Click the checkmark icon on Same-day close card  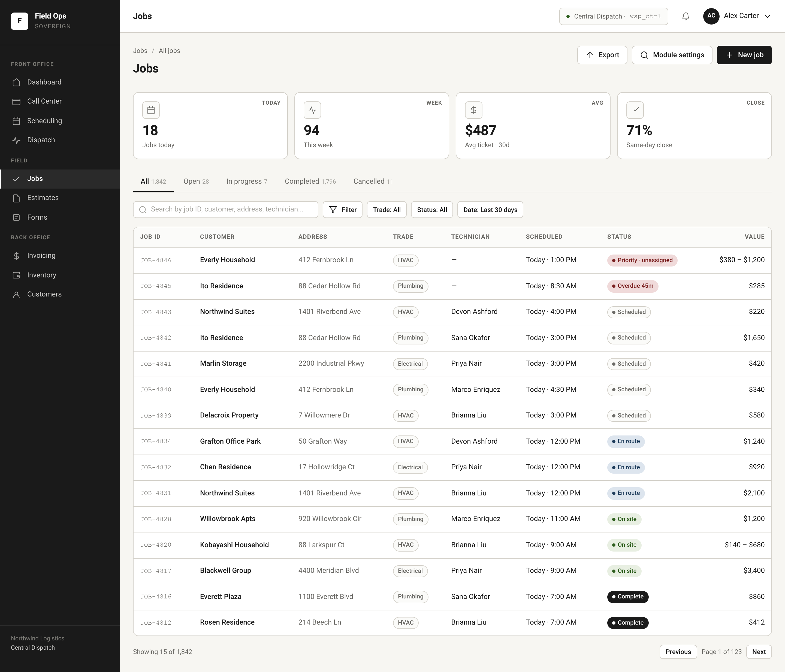point(635,110)
